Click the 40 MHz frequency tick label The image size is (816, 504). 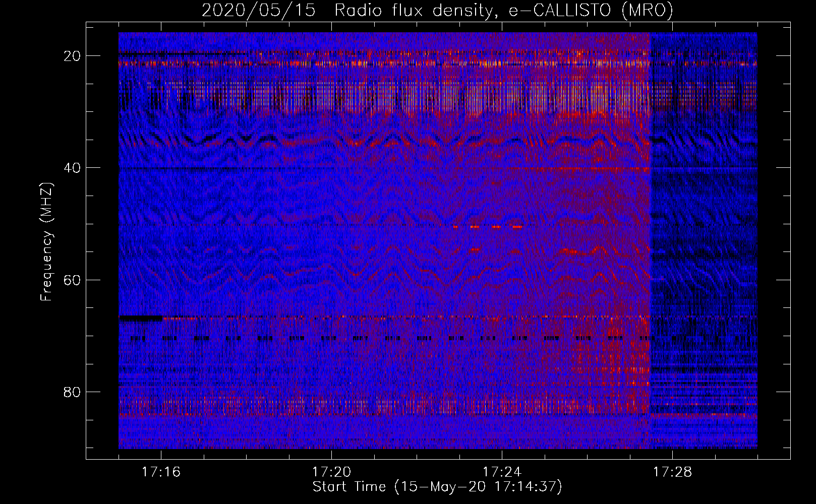click(x=73, y=168)
